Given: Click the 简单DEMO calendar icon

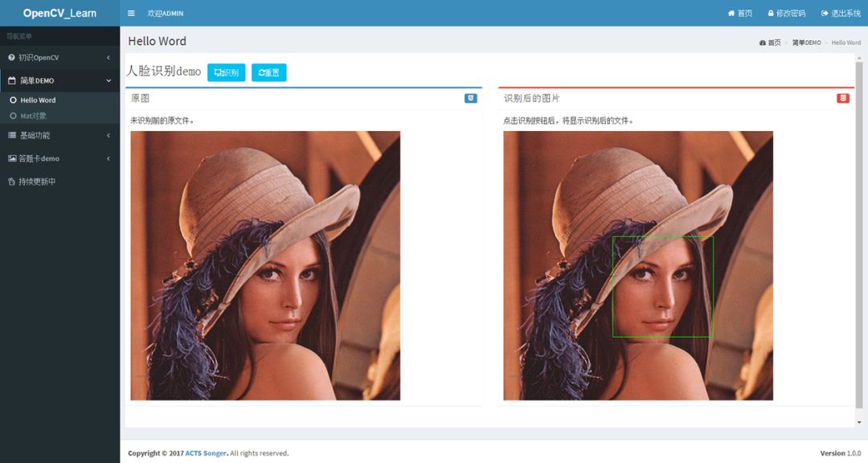Looking at the screenshot, I should 11,81.
